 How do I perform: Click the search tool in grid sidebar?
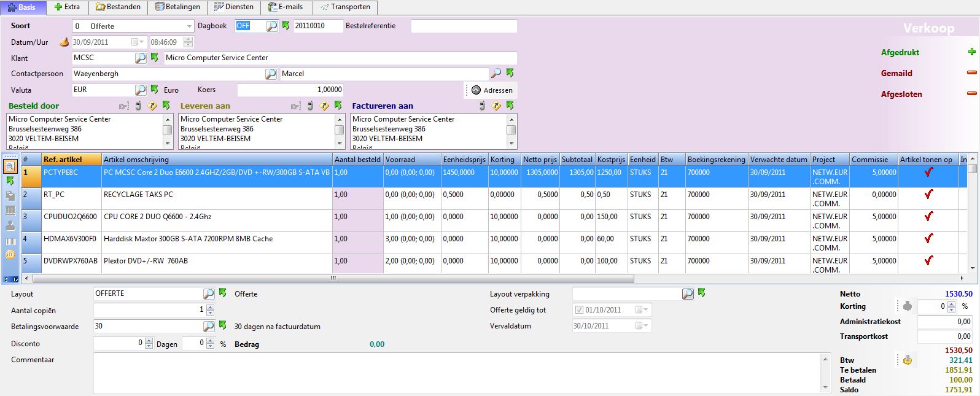pos(10,166)
